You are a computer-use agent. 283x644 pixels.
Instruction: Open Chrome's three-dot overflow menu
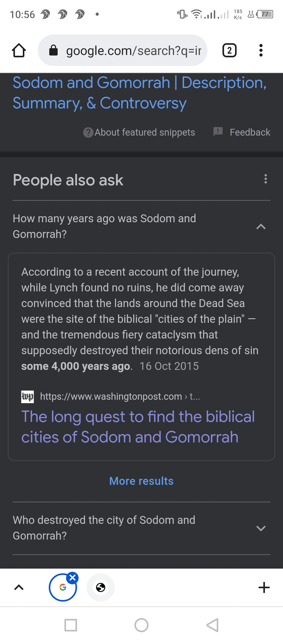[x=261, y=50]
